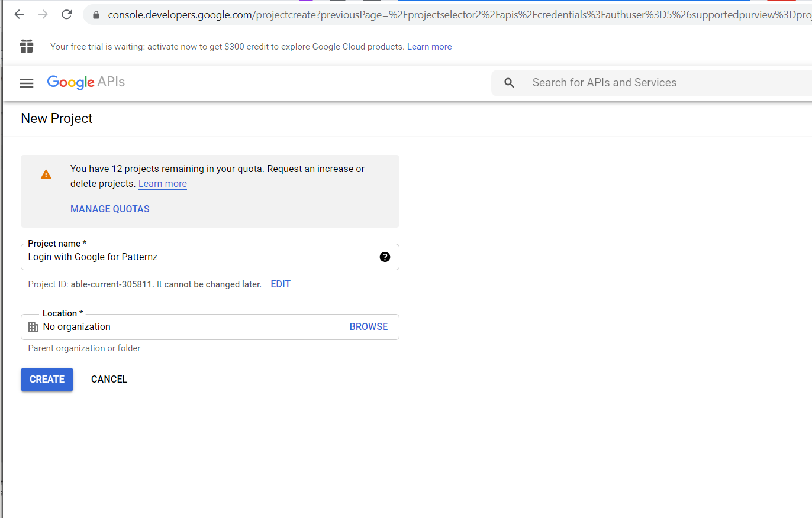
Task: Click the gift box free trial icon
Action: [27, 46]
